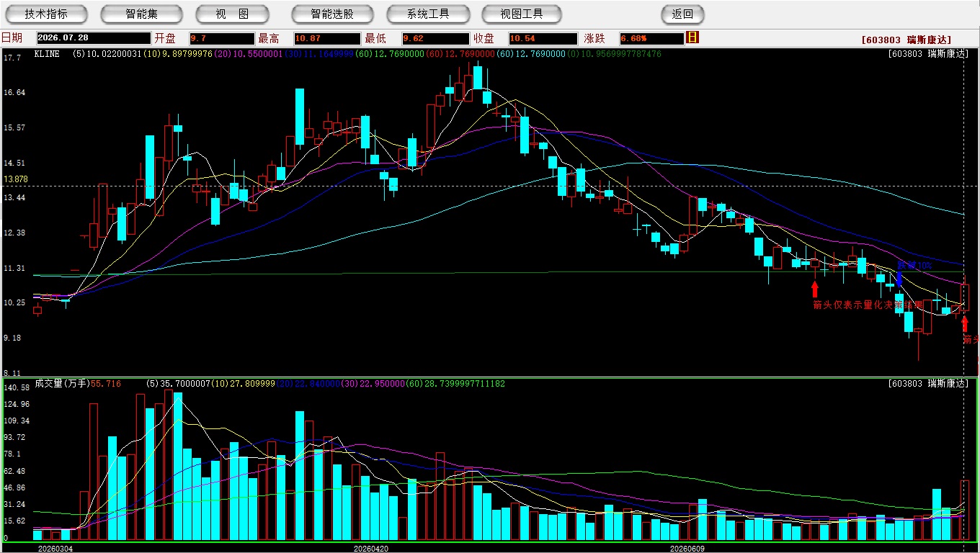
Task: Click the 20260609 date axis label
Action: [x=687, y=549]
